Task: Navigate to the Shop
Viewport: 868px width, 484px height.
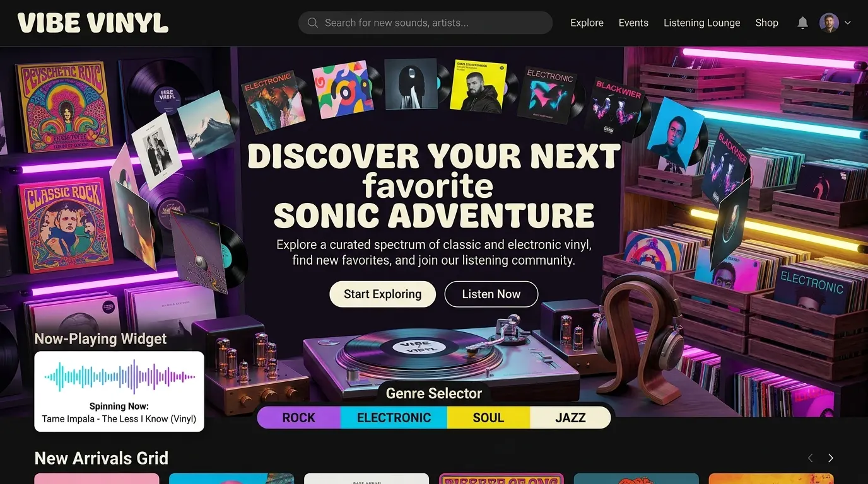Action: point(766,23)
